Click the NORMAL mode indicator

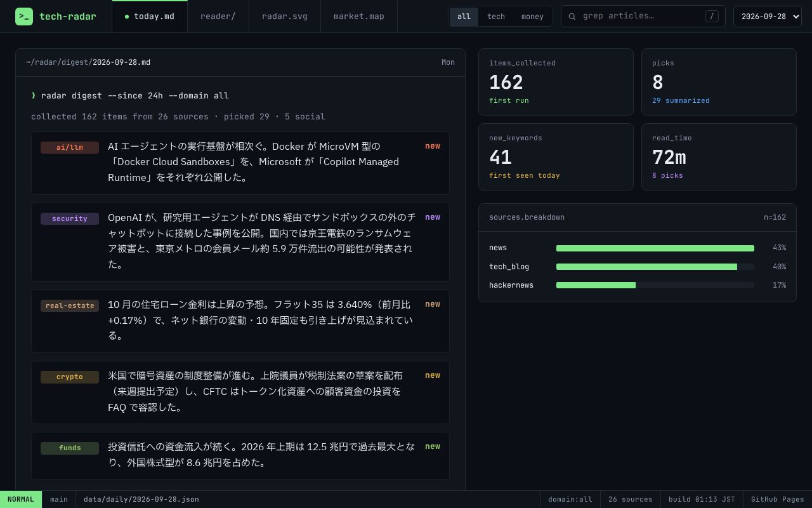[x=21, y=499]
